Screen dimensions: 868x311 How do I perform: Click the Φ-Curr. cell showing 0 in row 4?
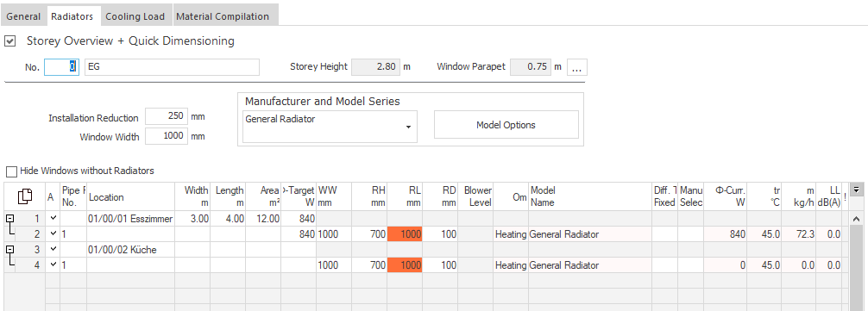[725, 265]
